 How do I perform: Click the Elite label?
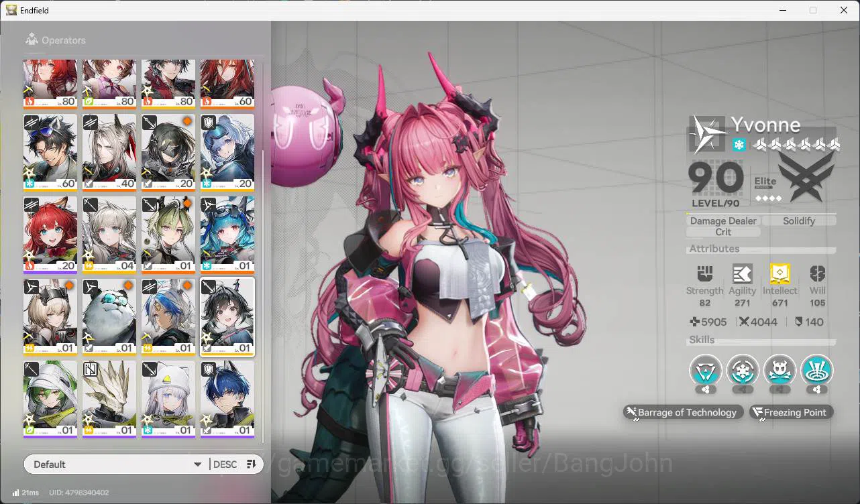(x=765, y=182)
